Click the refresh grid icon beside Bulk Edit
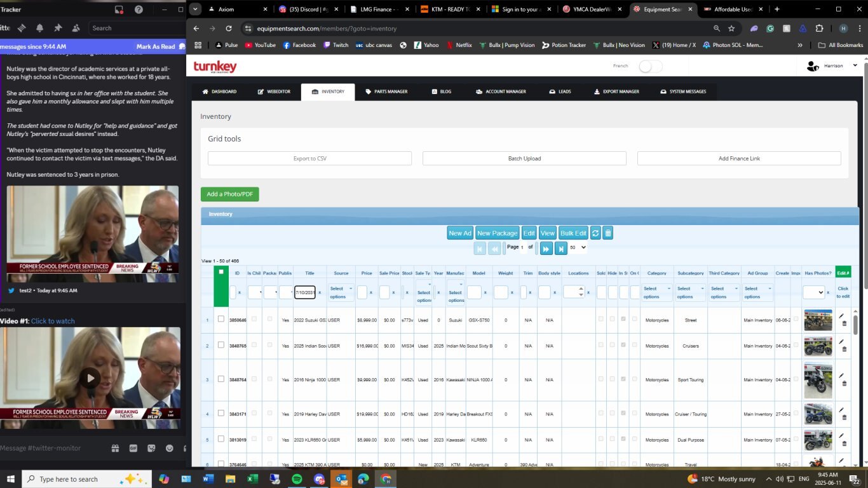Screen dimensions: 868x488 coord(595,233)
